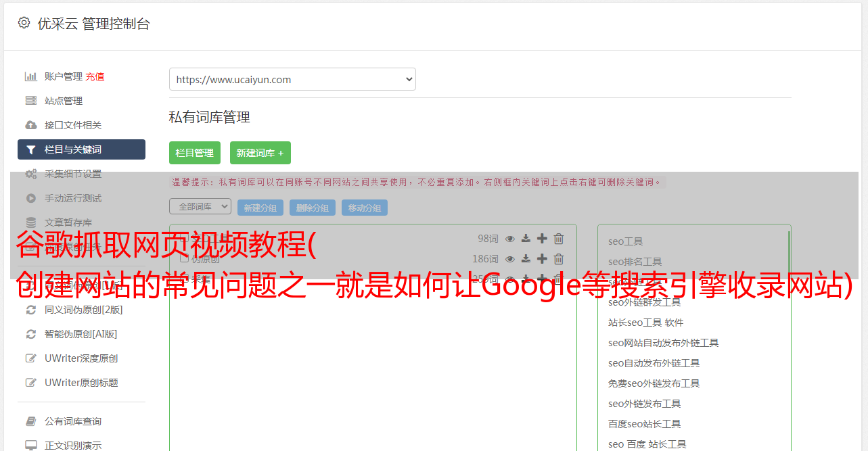Delete the 98词 library with trash icon
Viewport: 868px width, 451px height.
[559, 239]
